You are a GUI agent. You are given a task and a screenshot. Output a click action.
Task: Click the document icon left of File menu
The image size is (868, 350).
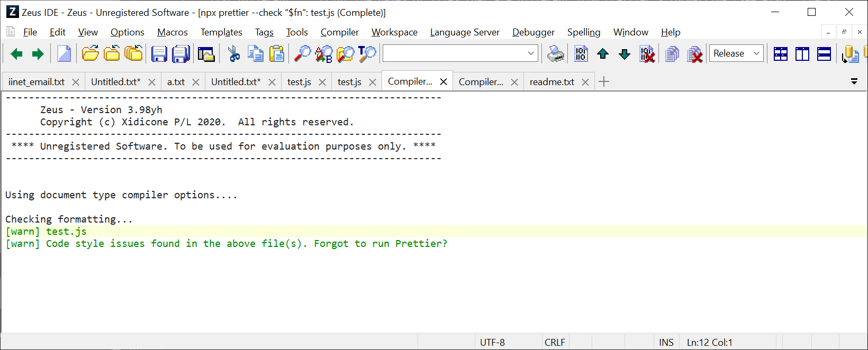pos(11,32)
